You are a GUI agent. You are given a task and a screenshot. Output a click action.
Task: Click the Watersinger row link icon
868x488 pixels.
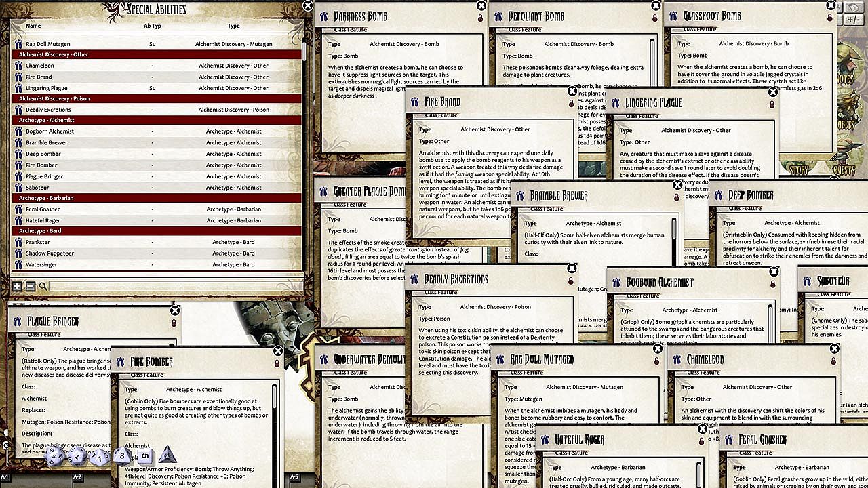point(19,264)
